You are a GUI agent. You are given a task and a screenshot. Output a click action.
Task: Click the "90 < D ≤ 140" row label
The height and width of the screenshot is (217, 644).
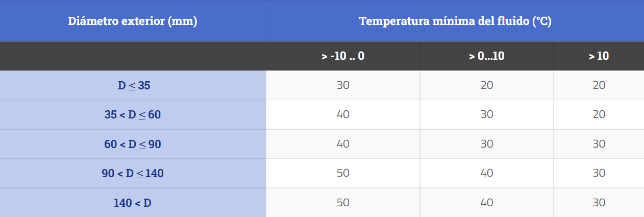133,173
